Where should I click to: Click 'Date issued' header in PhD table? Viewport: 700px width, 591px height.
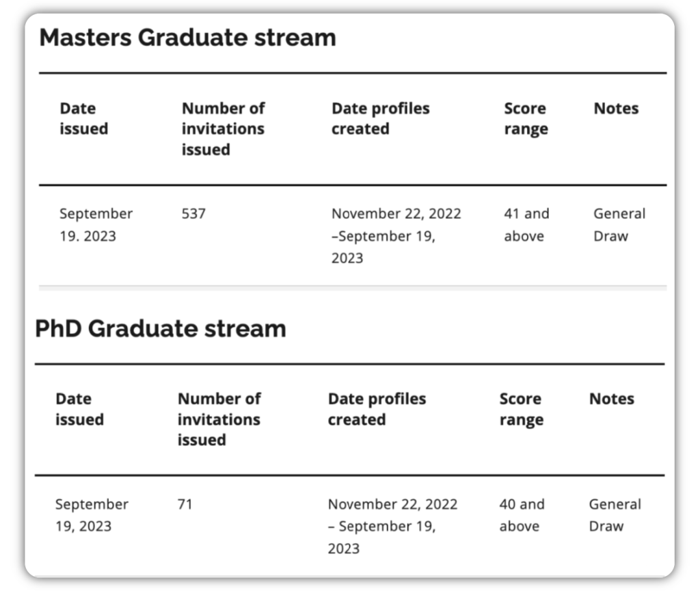(79, 409)
